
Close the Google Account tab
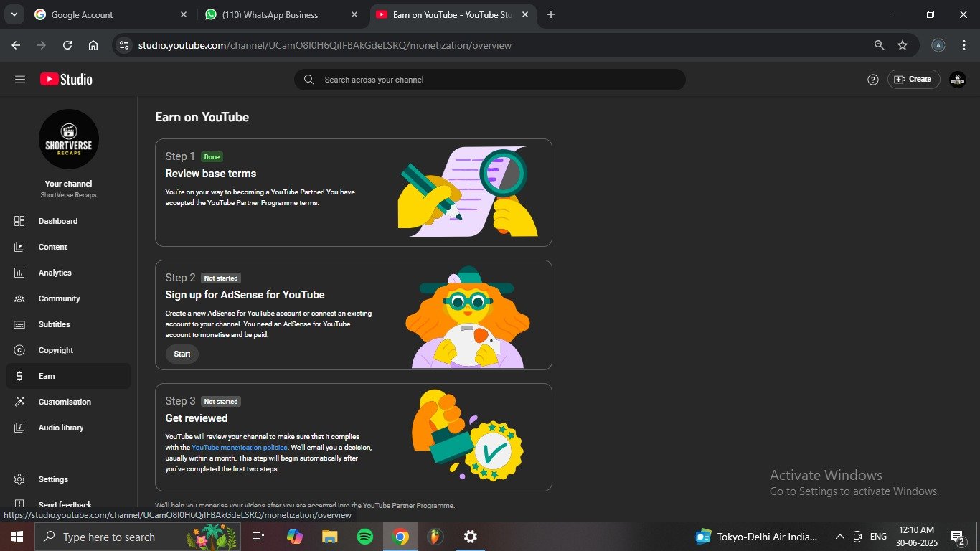(x=183, y=14)
